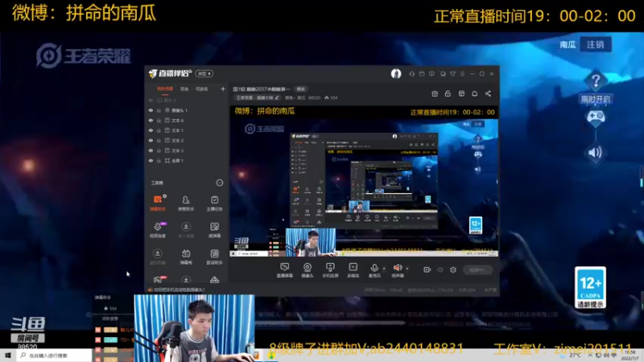Expand the microphone options arrow
Screen dimensions: 644x362
point(384,269)
